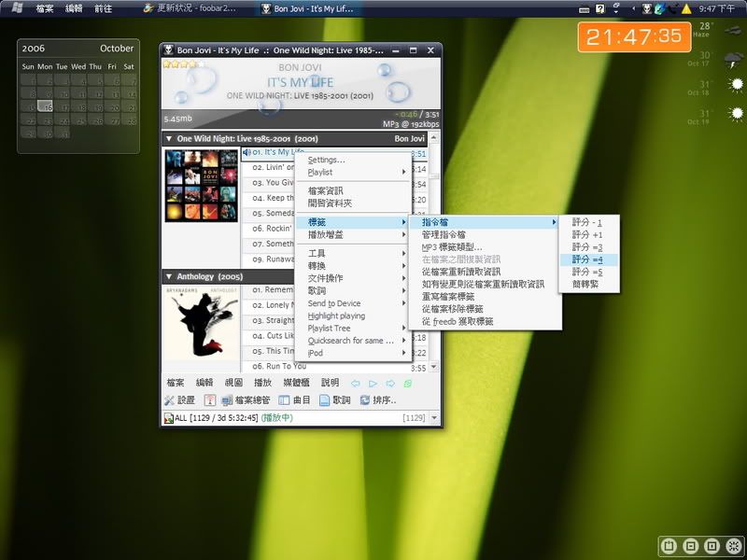Choose 重寫檔案標籤 in the submenu

pos(485,297)
